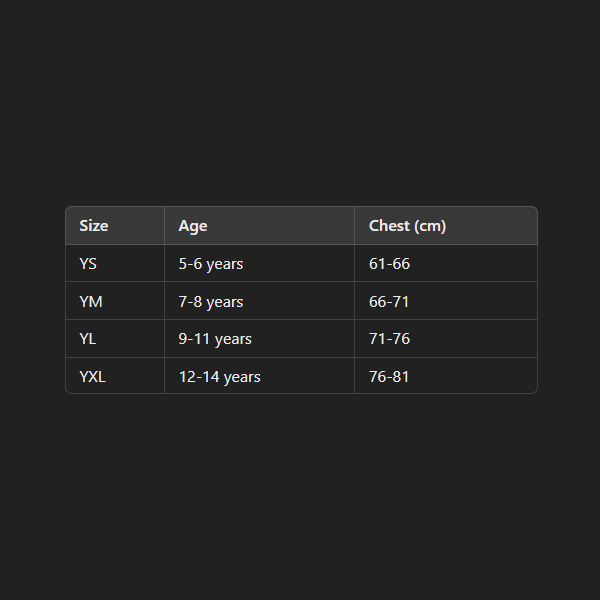Highlight the row for size YM

click(x=300, y=301)
